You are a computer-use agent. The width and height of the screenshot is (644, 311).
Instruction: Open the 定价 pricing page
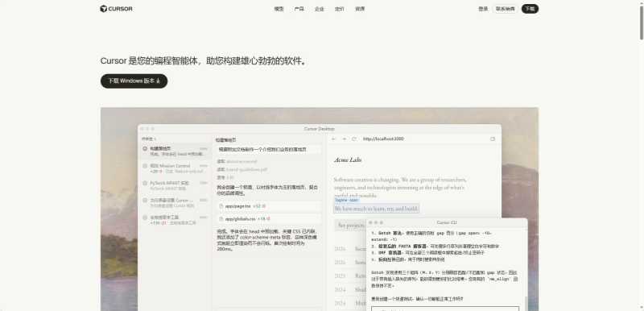(x=339, y=9)
